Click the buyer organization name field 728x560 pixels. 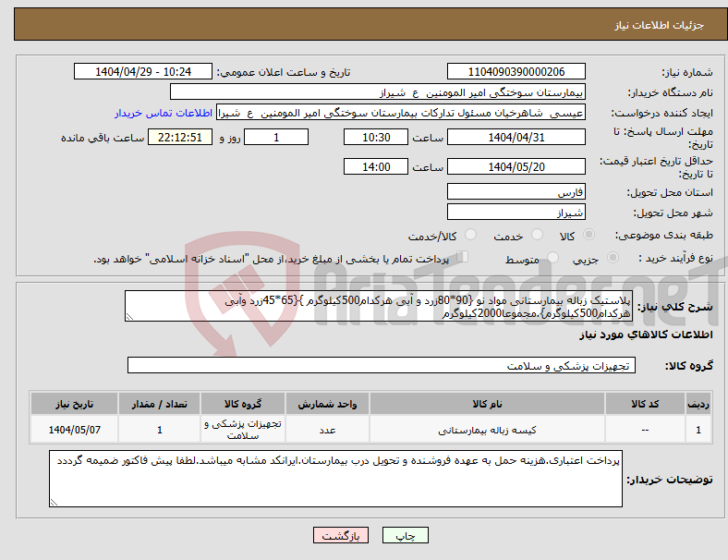[378, 91]
